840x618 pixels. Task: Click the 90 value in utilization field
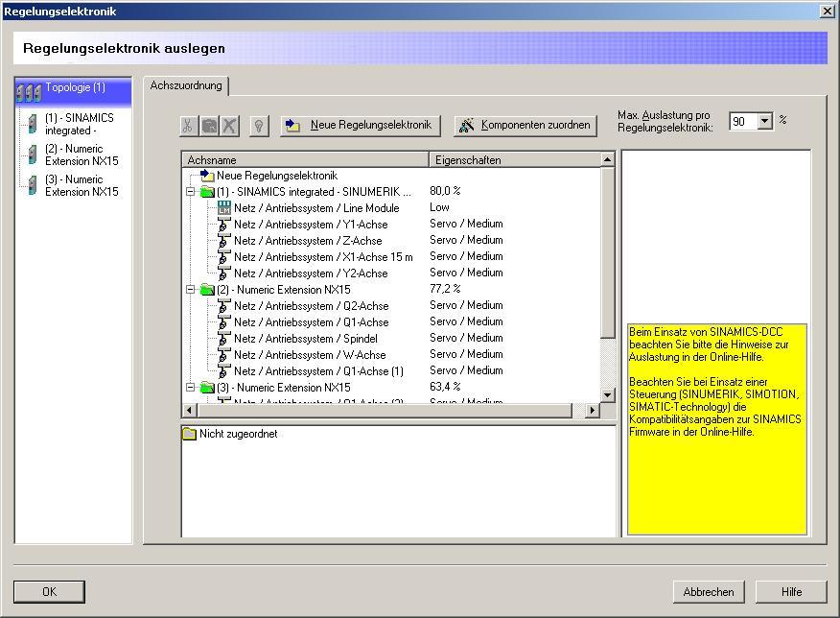pos(738,122)
